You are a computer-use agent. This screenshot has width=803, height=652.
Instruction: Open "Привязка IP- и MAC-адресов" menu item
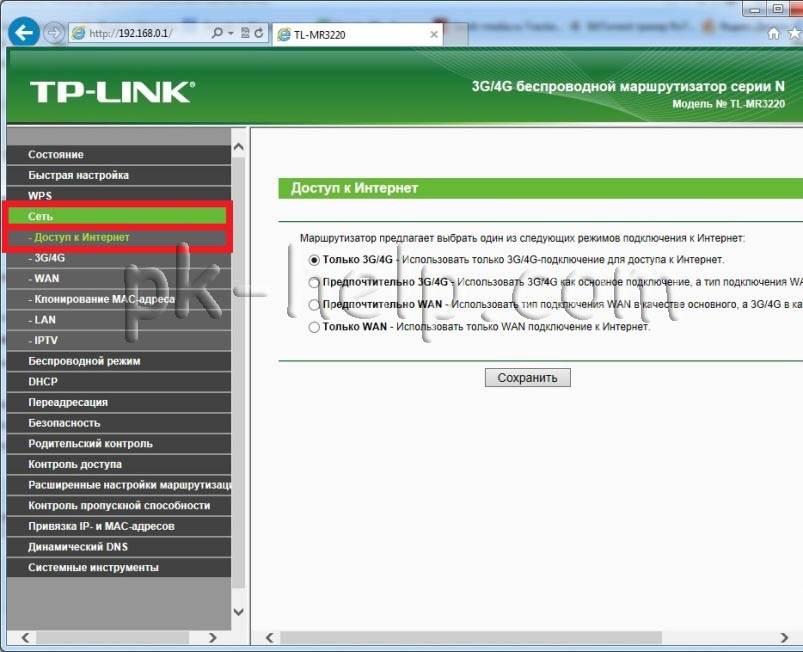click(x=119, y=527)
